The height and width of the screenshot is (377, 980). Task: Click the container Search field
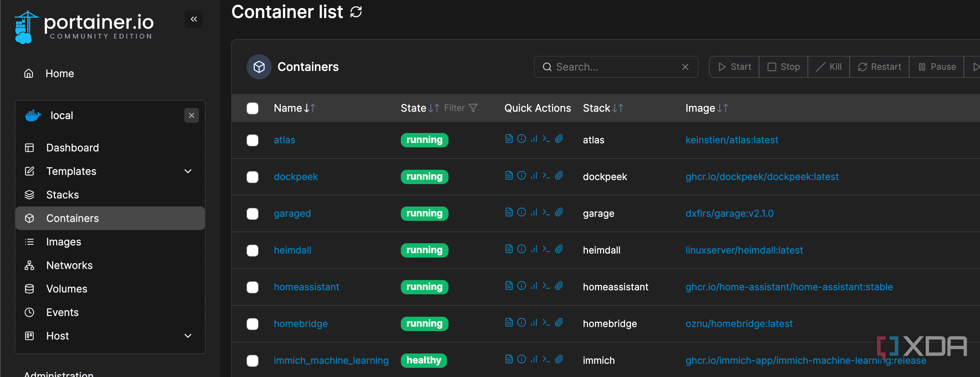[x=616, y=67]
